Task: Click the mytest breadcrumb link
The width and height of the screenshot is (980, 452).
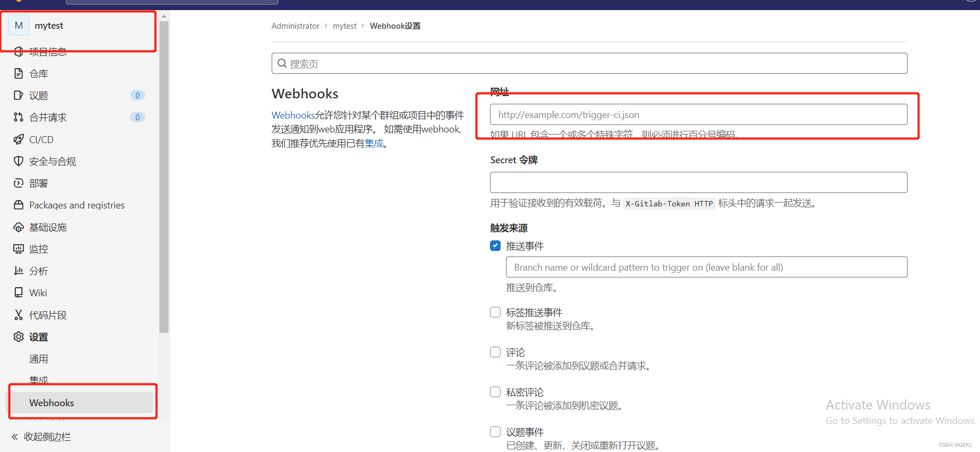Action: [x=344, y=26]
